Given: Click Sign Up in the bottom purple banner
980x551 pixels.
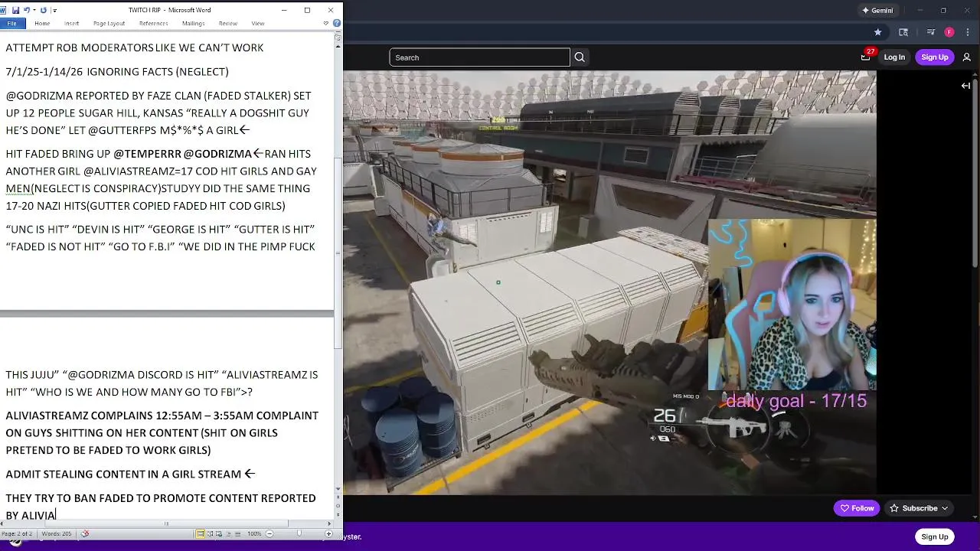Looking at the screenshot, I should (x=935, y=536).
